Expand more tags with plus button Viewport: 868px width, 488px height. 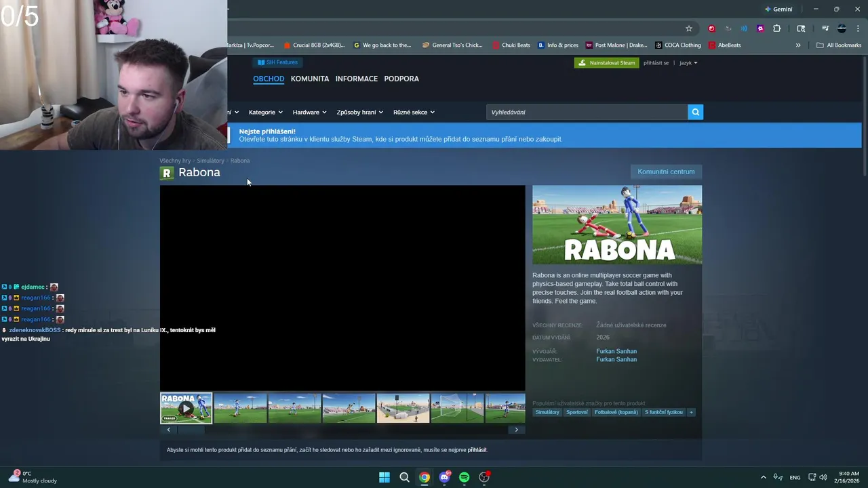691,412
